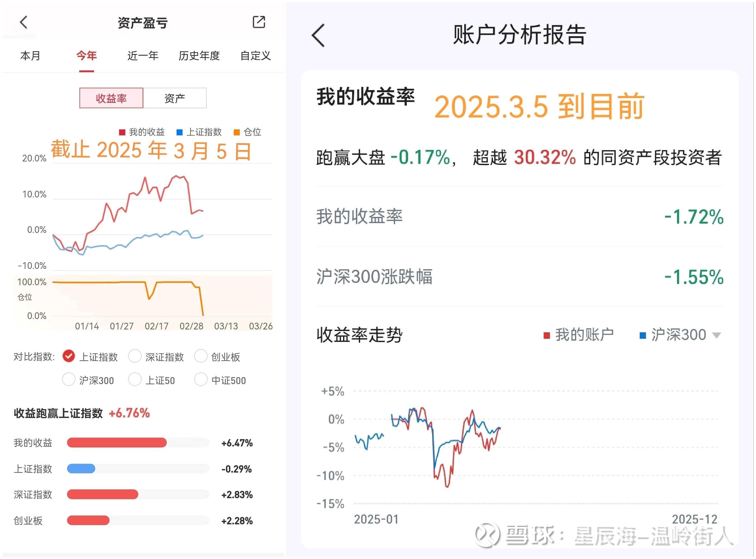Tap the 我的收益 red progress bar
The image size is (756, 559).
click(117, 443)
